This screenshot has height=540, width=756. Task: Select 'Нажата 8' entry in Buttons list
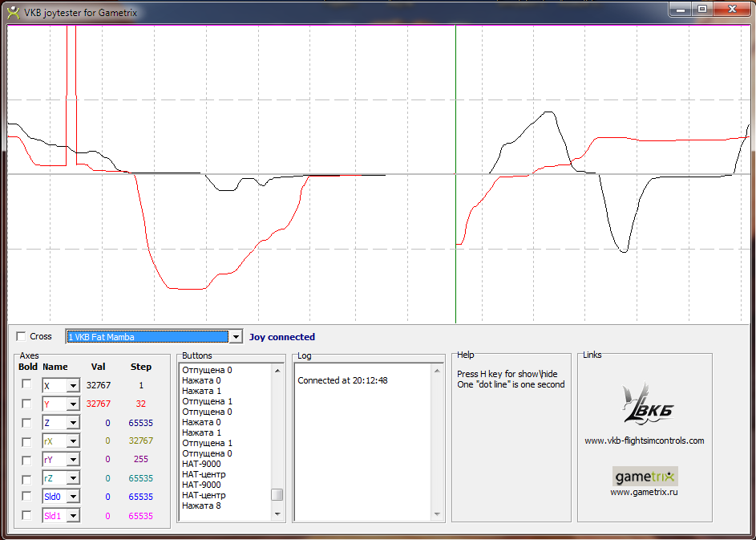tap(201, 505)
